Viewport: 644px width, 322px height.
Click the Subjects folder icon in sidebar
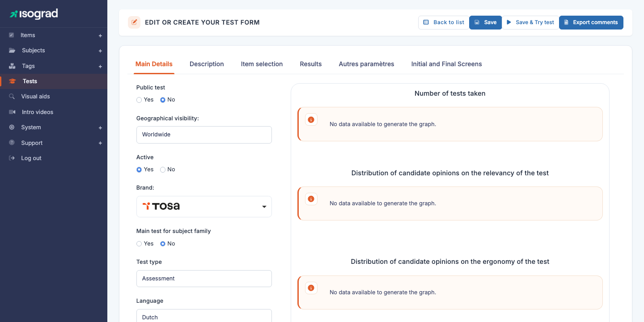[12, 51]
